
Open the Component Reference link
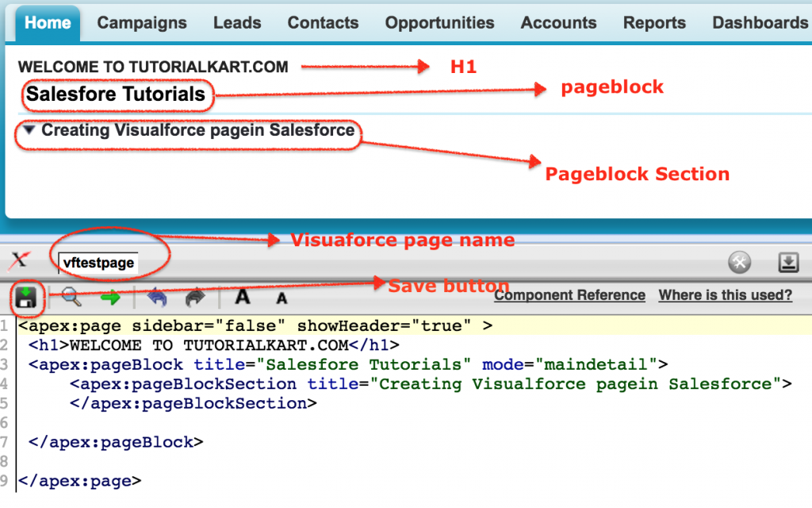569,294
